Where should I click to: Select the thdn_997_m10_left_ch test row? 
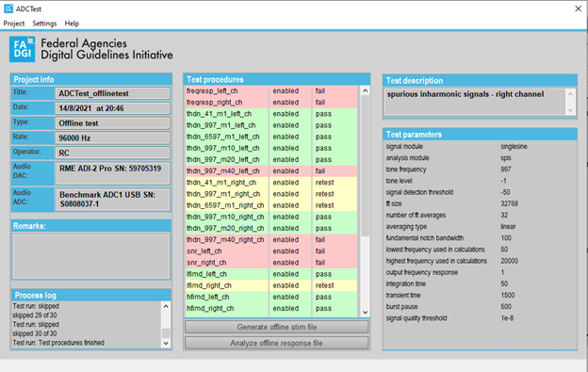click(272, 148)
